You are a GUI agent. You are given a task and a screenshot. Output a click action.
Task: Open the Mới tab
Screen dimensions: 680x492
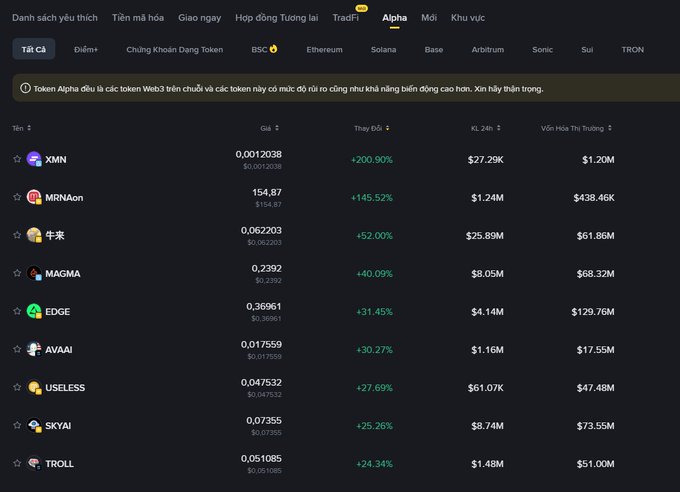[x=429, y=18]
